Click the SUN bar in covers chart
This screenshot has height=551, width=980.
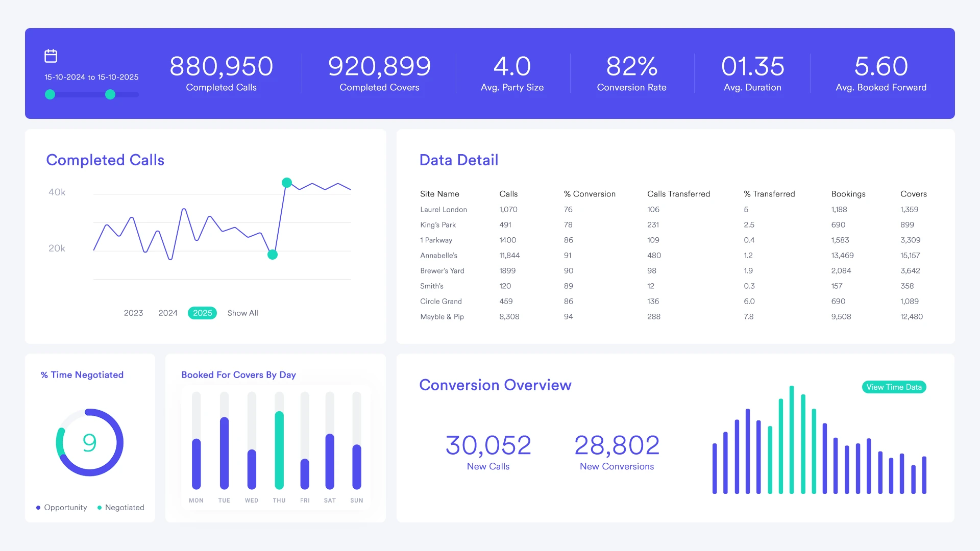[x=357, y=466]
